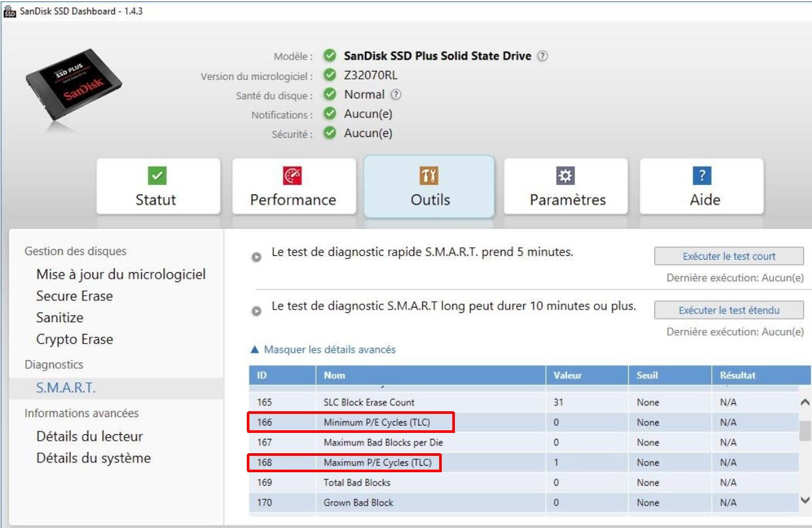
Task: Click the Aide question mark icon
Action: point(702,176)
